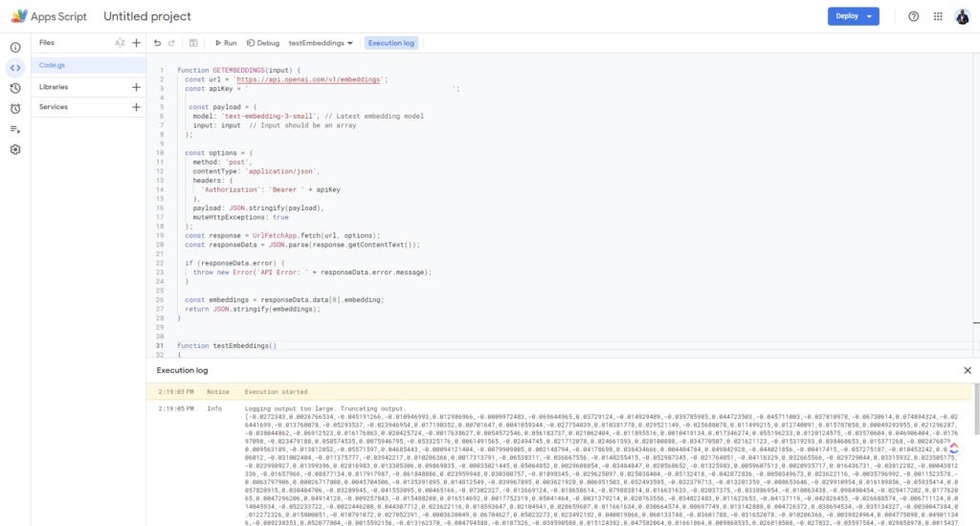Open the Google apps grid
980x526 pixels.
tap(938, 17)
